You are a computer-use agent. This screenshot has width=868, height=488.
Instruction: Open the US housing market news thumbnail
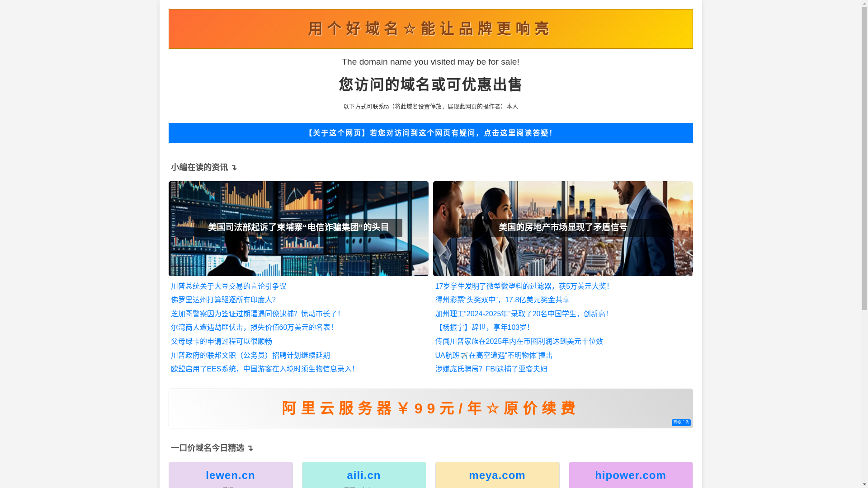(x=562, y=228)
